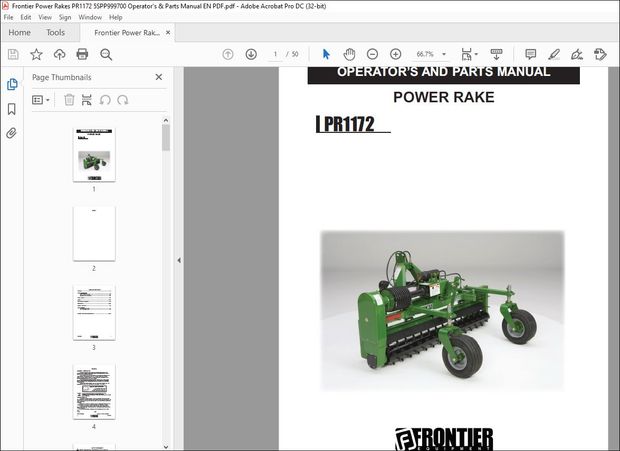Go to previous page arrow
This screenshot has width=620, height=451.
point(228,54)
